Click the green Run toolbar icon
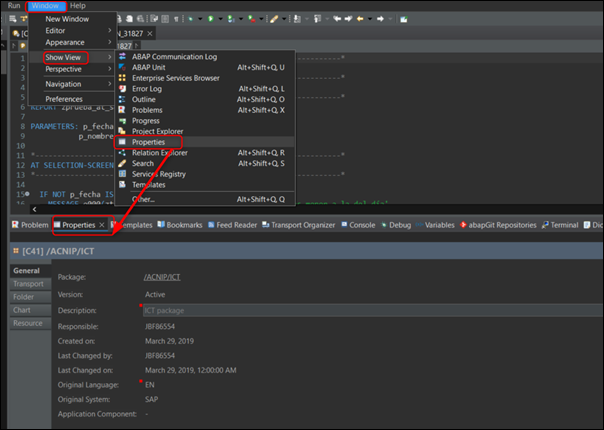This screenshot has height=430, width=604. (211, 18)
